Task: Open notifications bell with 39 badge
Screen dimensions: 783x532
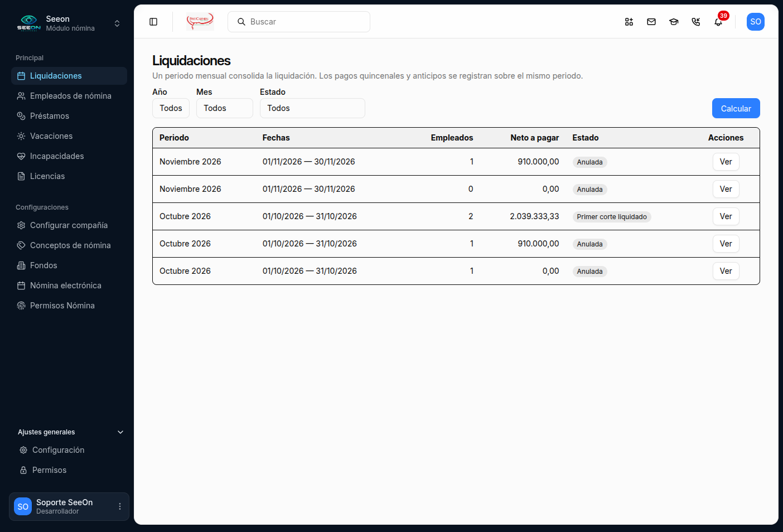Action: pos(718,22)
